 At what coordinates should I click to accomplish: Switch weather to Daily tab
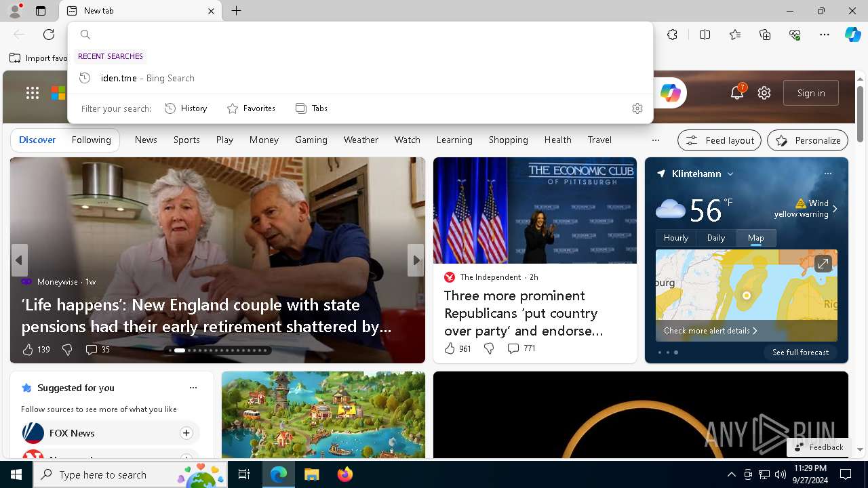click(716, 238)
